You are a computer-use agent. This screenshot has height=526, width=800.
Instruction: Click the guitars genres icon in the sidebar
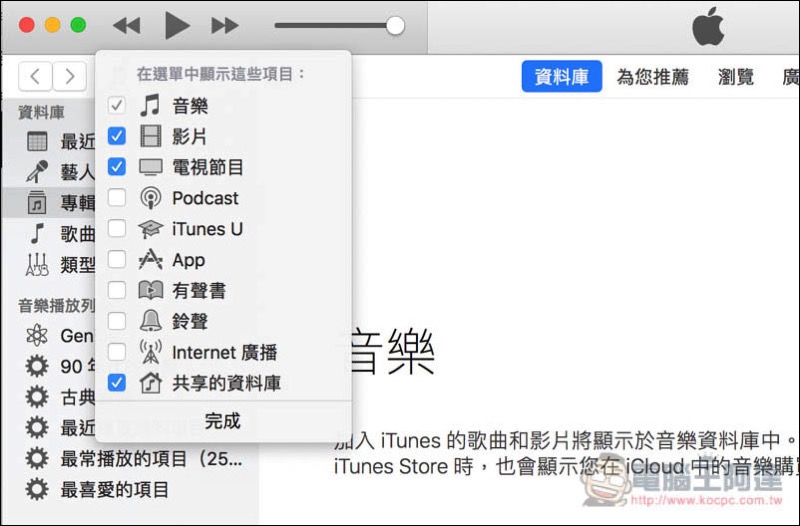click(37, 264)
